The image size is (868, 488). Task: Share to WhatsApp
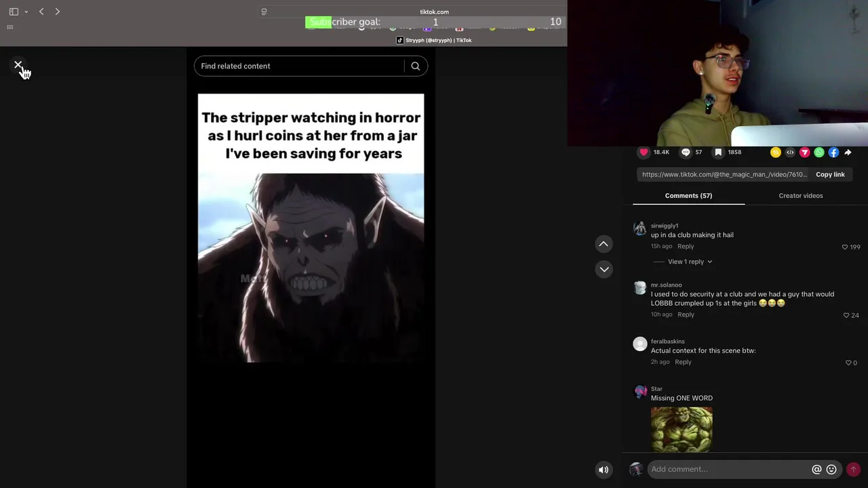(x=819, y=152)
